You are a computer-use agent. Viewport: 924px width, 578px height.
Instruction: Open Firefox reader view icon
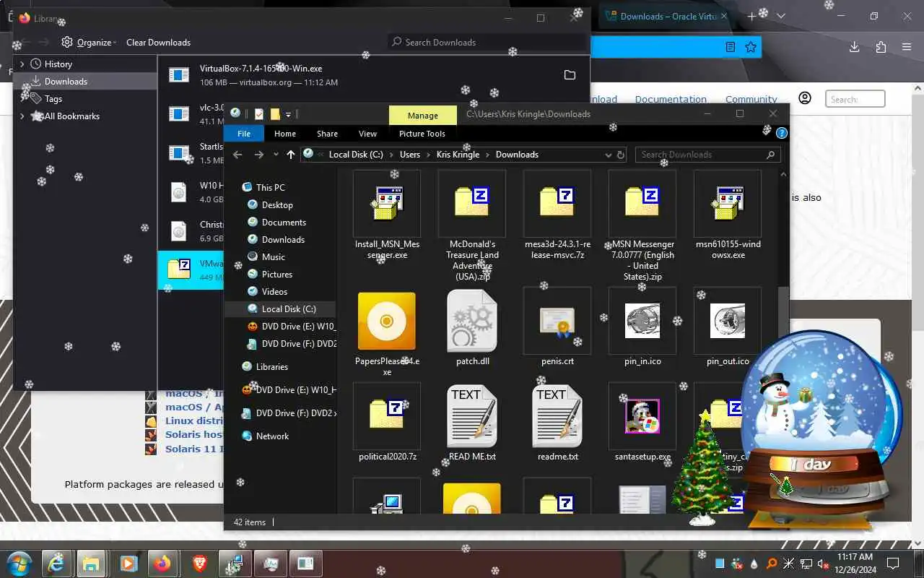point(731,47)
